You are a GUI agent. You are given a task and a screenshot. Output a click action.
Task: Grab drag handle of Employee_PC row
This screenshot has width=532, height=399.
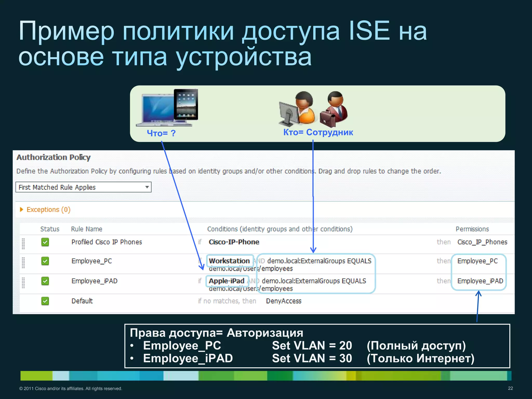click(23, 263)
